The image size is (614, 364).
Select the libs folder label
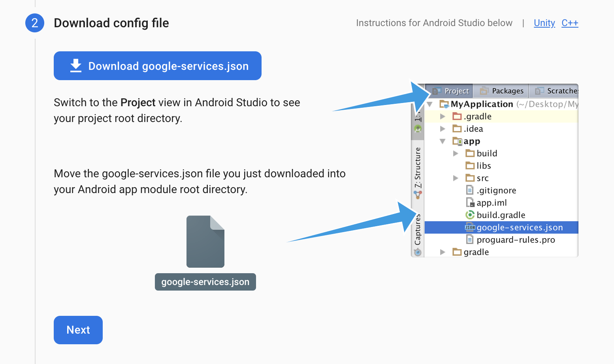tap(484, 166)
